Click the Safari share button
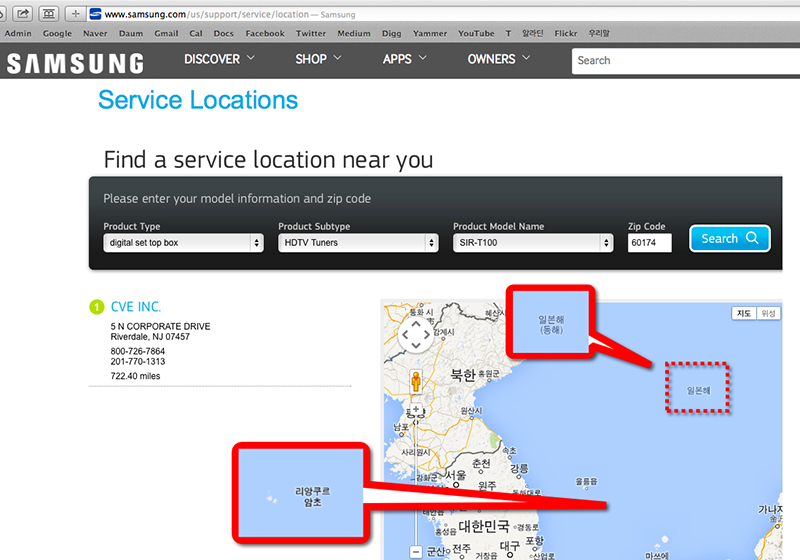Screen dimensions: 800x560 click(23, 14)
